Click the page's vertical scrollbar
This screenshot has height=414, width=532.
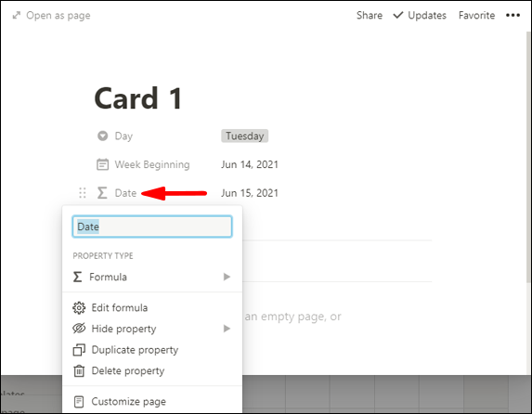(529, 157)
